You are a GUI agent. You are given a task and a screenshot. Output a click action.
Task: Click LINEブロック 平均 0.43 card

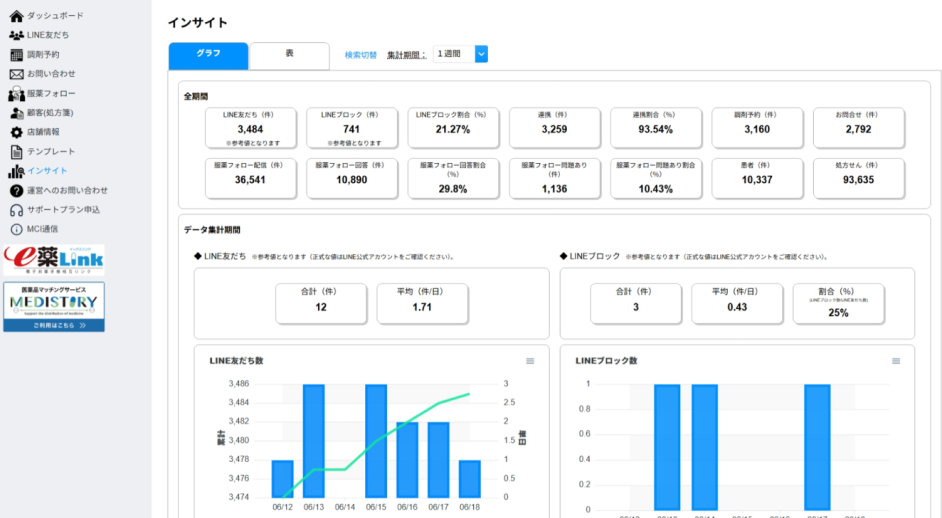point(737,303)
